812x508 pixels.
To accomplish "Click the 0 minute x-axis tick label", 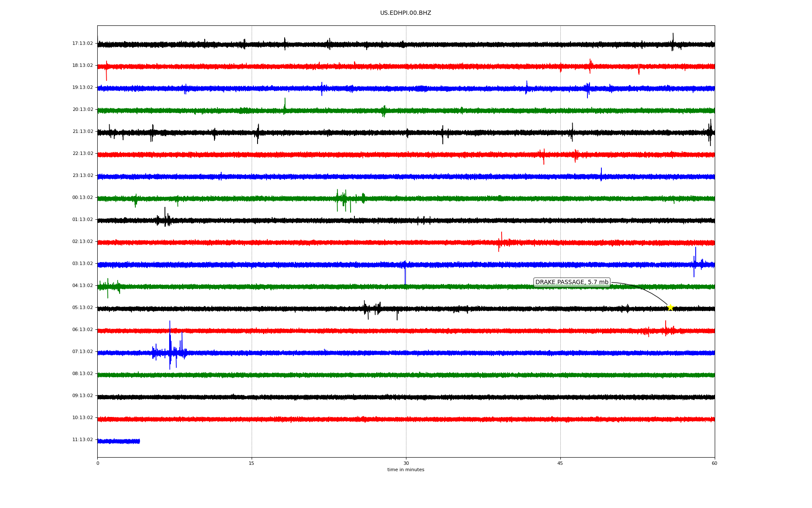I will tap(98, 463).
